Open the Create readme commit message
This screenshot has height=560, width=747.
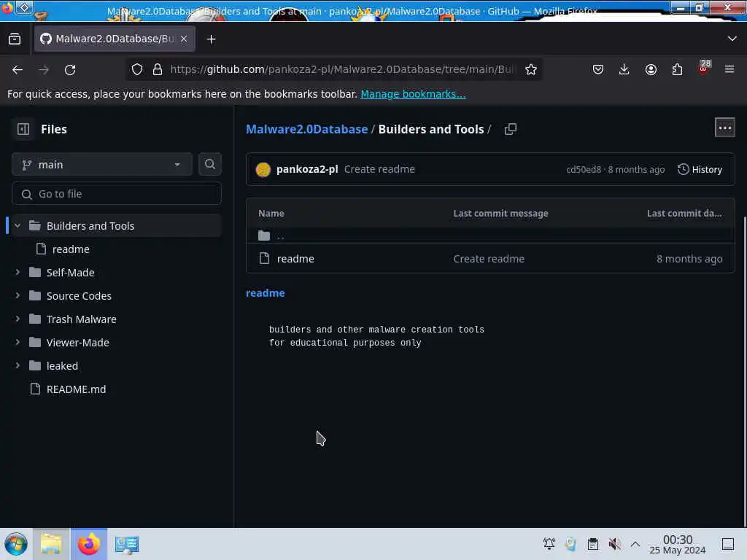[379, 169]
